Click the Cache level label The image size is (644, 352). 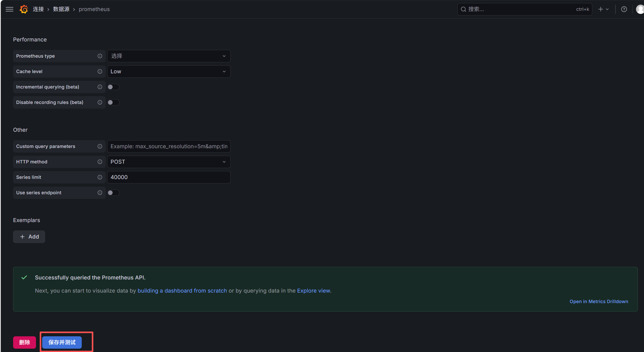(x=29, y=72)
